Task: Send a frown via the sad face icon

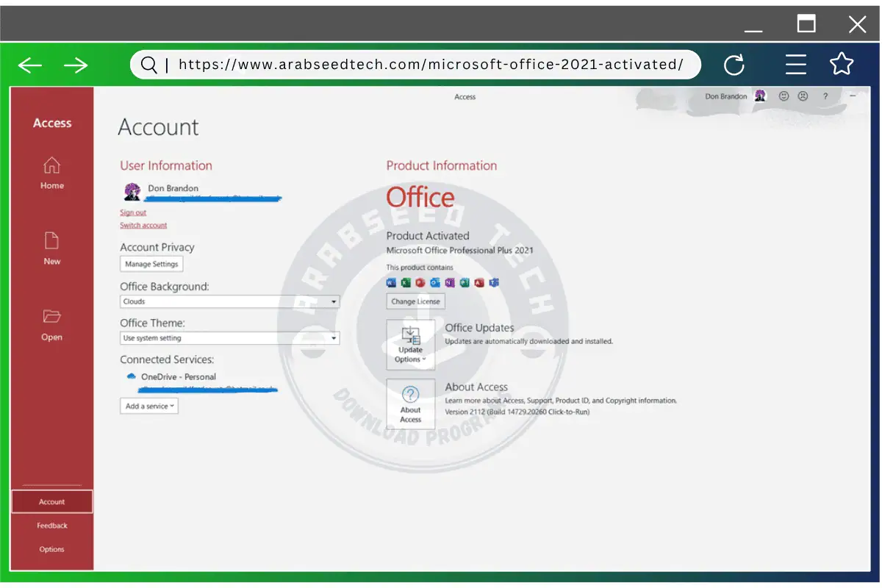Action: (803, 96)
